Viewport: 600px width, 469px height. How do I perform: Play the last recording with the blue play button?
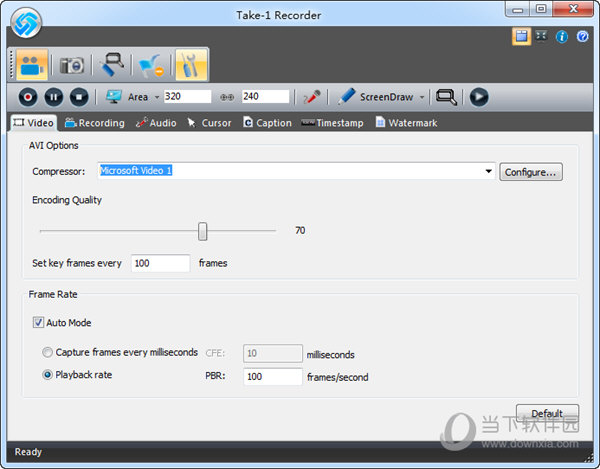[x=479, y=97]
